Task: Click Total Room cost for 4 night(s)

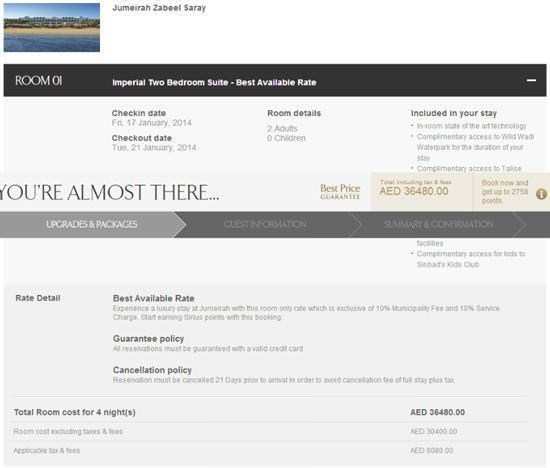Action: (x=75, y=412)
